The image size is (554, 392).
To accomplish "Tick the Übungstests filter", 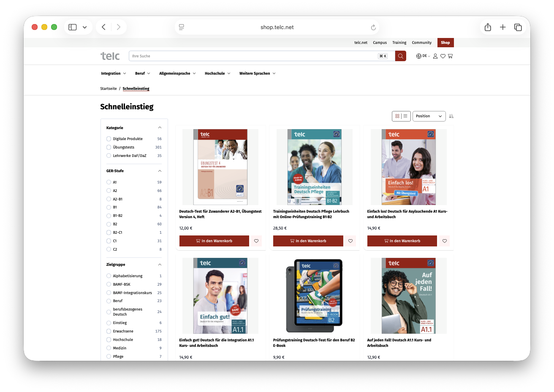I will (x=109, y=147).
